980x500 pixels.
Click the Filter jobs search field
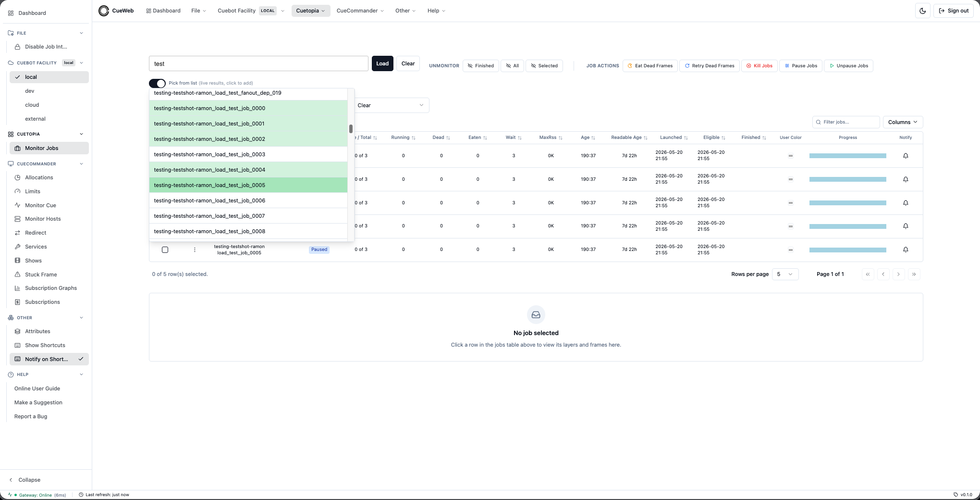coord(846,122)
